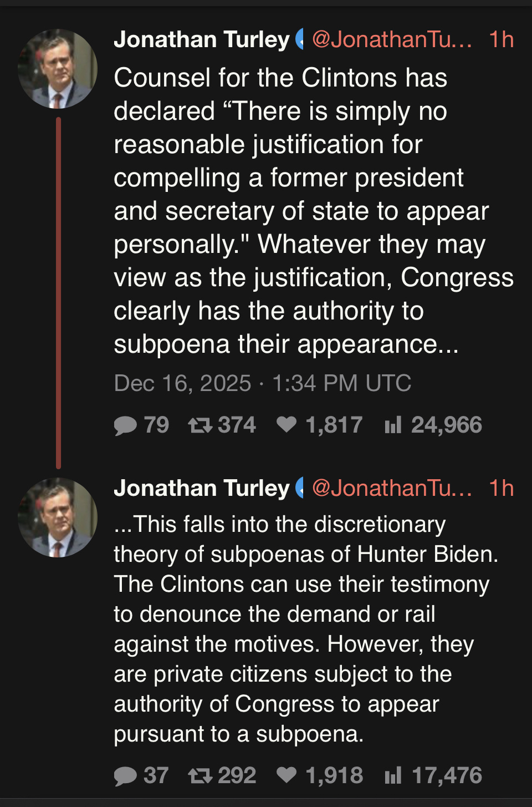Screen dimensions: 532x807
Task: Open Jonathan Turley name on top tweet
Action: click(202, 39)
